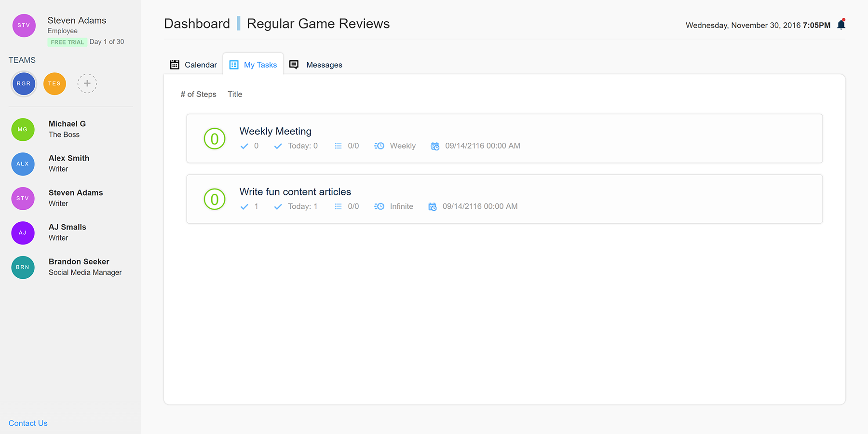The height and width of the screenshot is (434, 868).
Task: Open the Write fun content articles task
Action: (x=295, y=192)
